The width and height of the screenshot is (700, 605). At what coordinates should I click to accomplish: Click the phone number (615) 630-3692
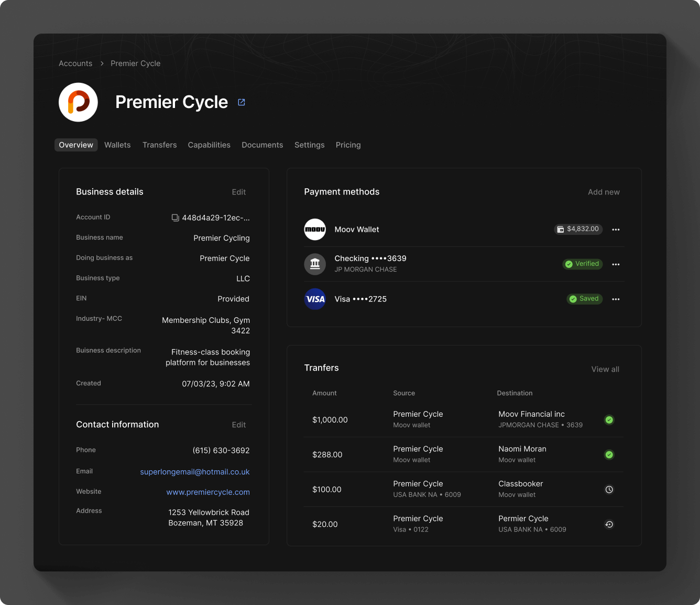[x=221, y=451]
